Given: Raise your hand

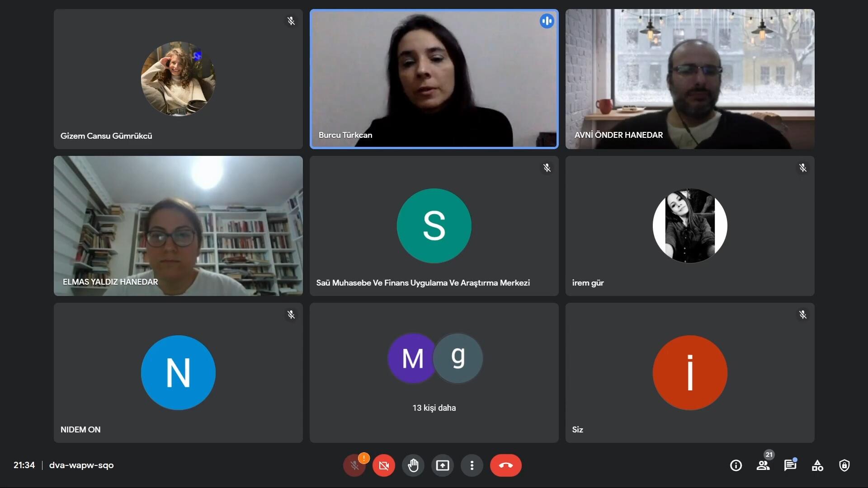Looking at the screenshot, I should tap(413, 465).
